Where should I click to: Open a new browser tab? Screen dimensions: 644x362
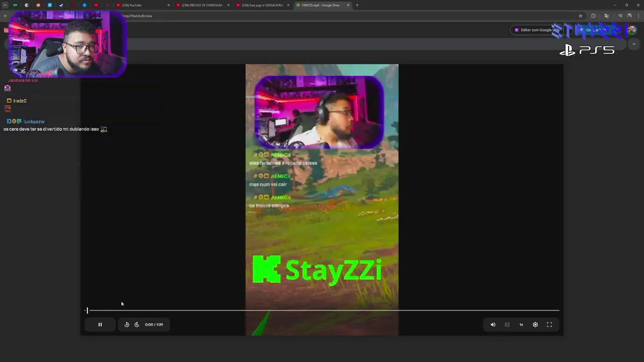[x=357, y=5]
